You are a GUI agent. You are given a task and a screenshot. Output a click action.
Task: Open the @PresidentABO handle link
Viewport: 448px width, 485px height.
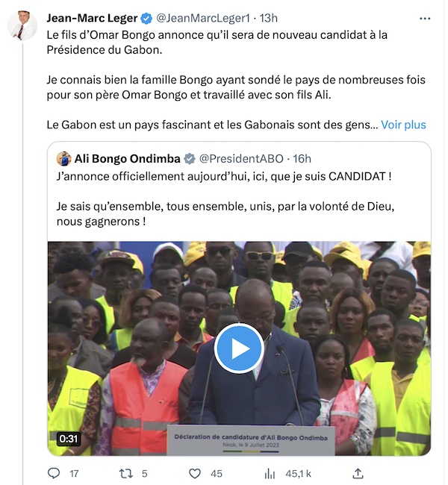(241, 159)
